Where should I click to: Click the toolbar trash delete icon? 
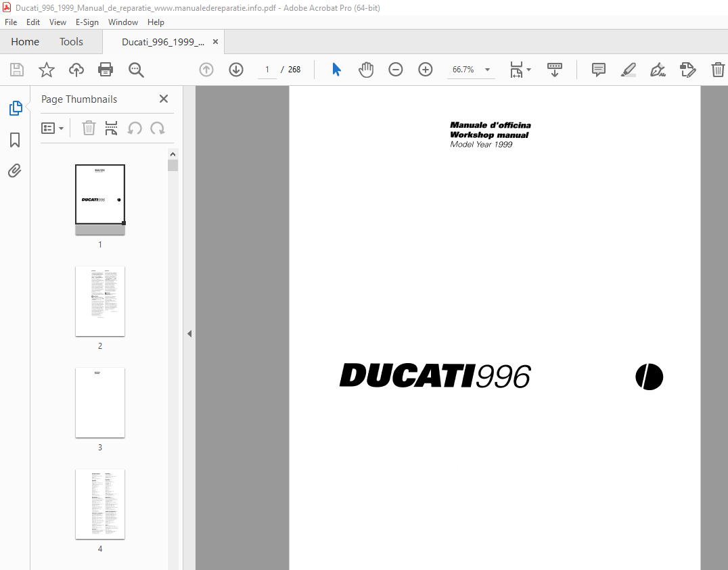point(718,70)
